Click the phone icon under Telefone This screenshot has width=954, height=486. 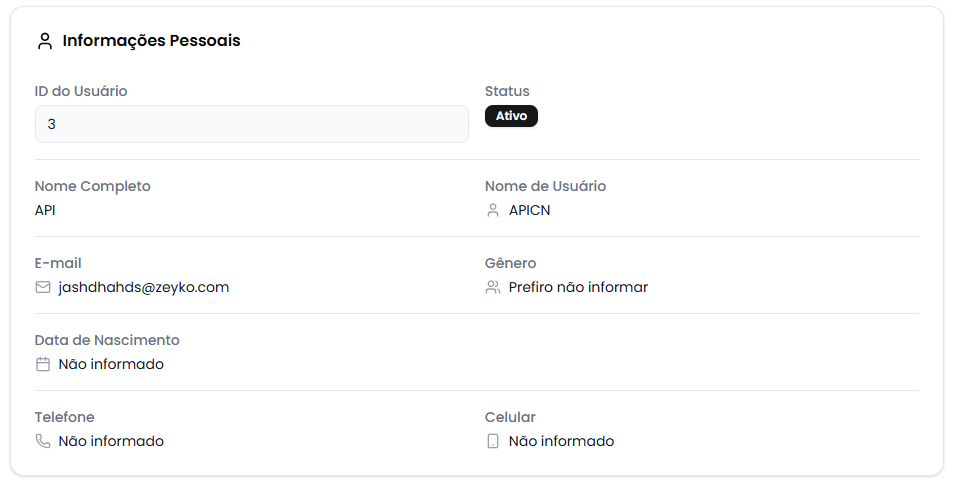[x=43, y=441]
